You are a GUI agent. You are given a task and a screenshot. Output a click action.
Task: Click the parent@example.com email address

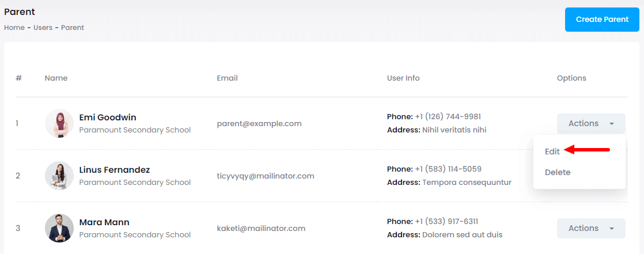[259, 123]
